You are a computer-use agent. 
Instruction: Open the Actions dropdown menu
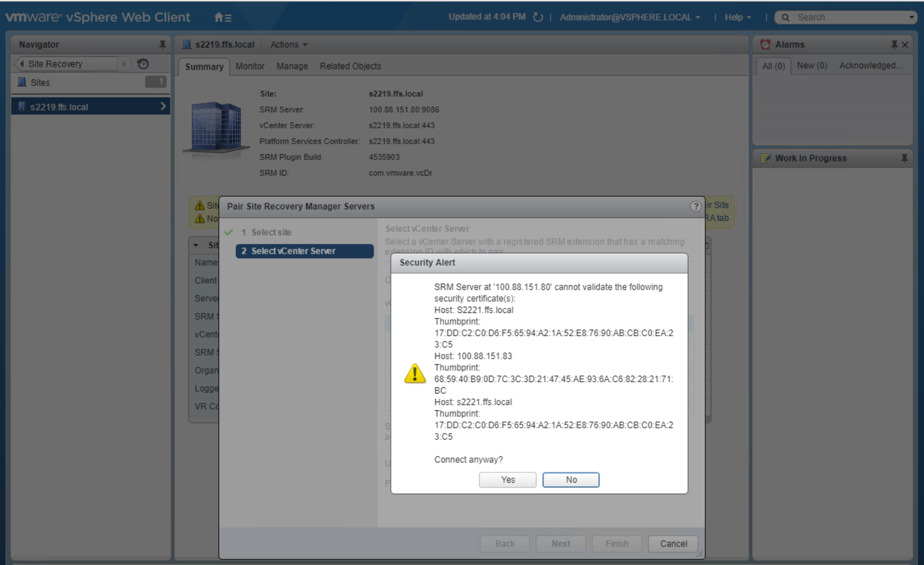(x=288, y=44)
